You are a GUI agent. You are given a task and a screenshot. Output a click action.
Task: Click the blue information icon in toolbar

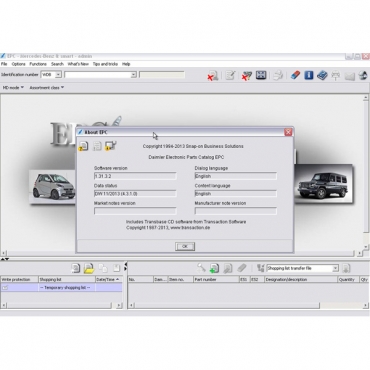[309, 75]
